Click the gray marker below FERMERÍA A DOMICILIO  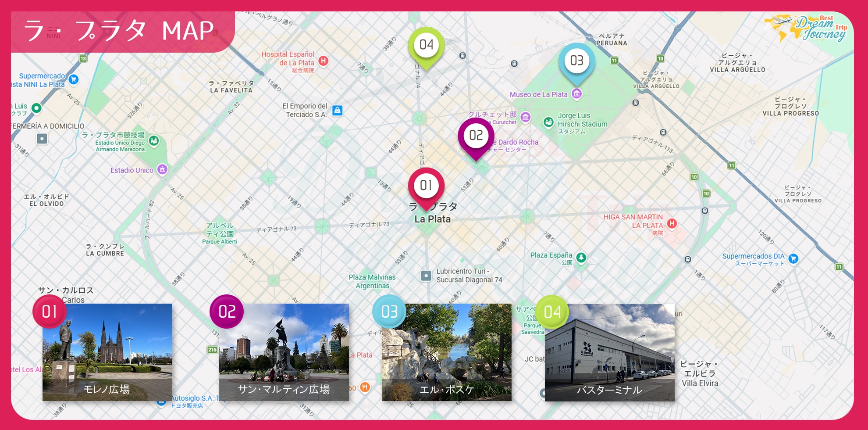[42, 139]
